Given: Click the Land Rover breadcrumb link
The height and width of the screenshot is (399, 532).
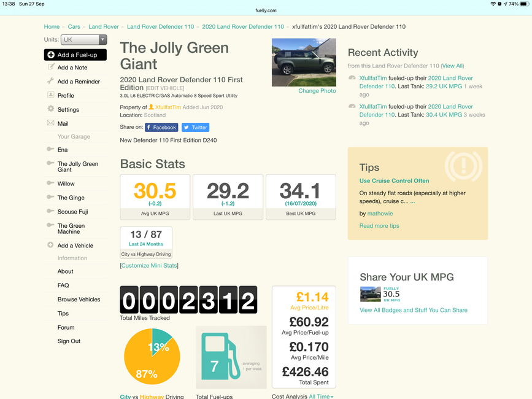Looking at the screenshot, I should 104,26.
